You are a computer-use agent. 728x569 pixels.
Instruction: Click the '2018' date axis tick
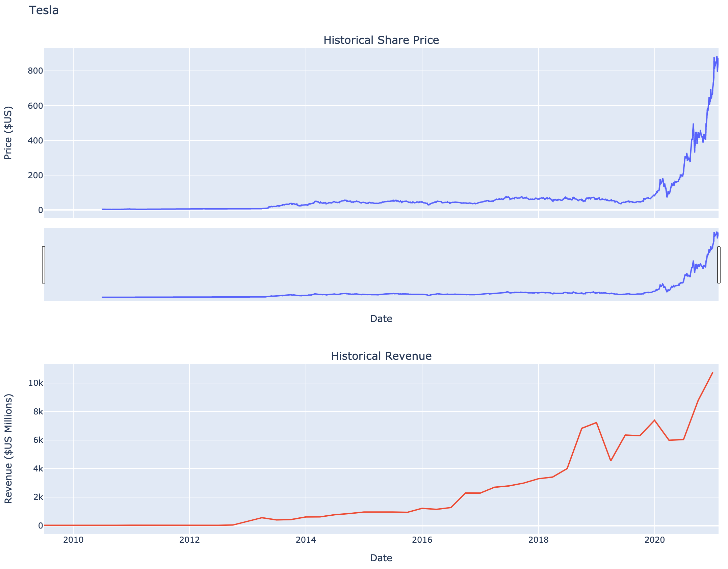click(539, 540)
